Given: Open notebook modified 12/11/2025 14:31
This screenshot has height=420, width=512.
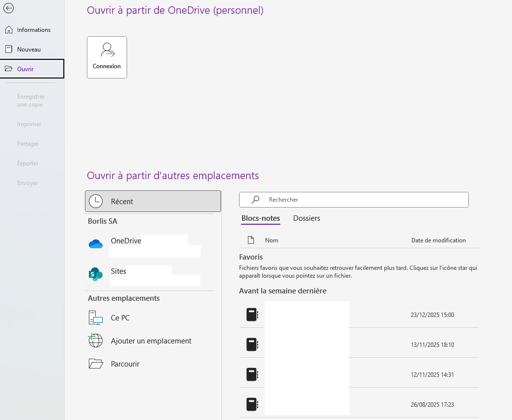Looking at the screenshot, I should [x=359, y=375].
